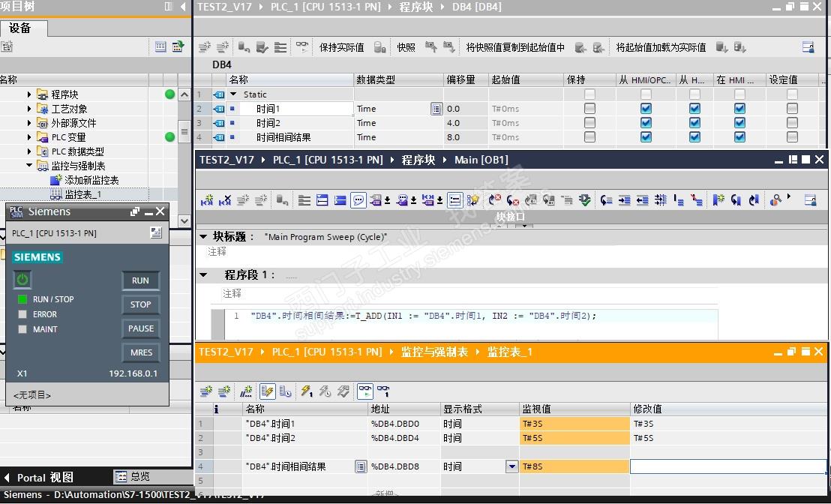Screen dimensions: 831x504
Task: Open 添加新监控表 in project tree
Action: coord(91,180)
